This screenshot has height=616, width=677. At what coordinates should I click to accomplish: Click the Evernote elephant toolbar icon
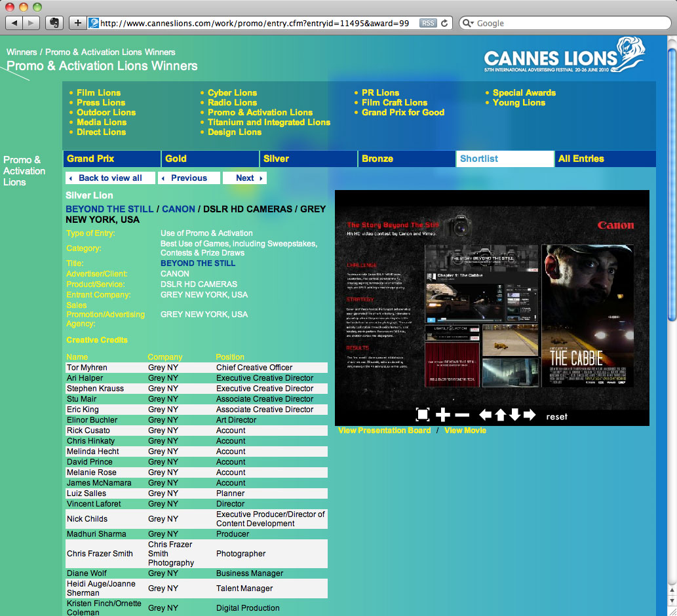click(54, 23)
